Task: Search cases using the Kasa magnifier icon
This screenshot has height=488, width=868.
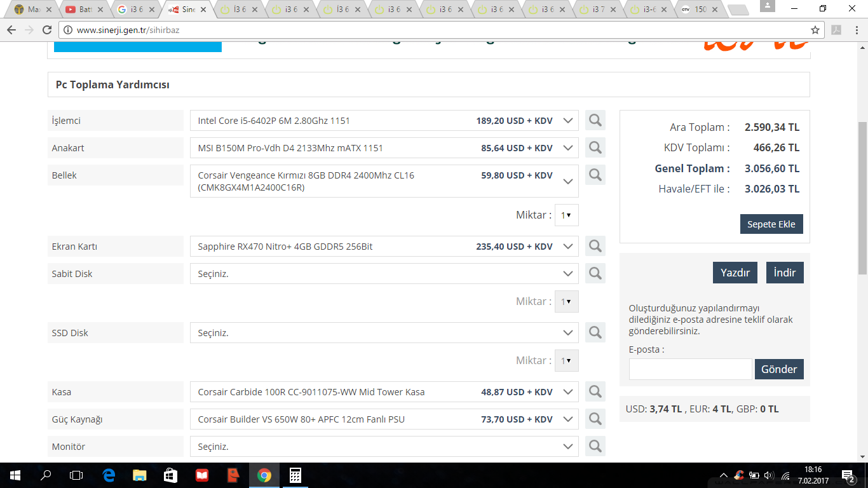Action: (595, 391)
